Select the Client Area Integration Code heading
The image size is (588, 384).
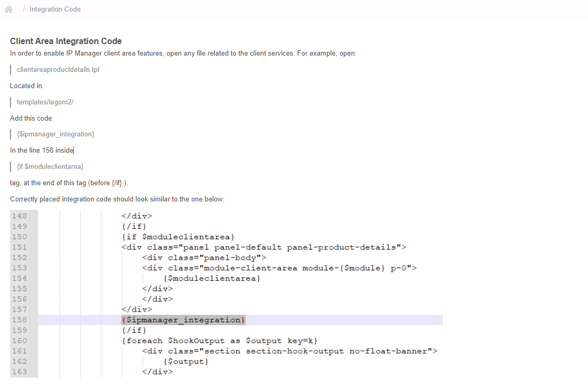66,41
